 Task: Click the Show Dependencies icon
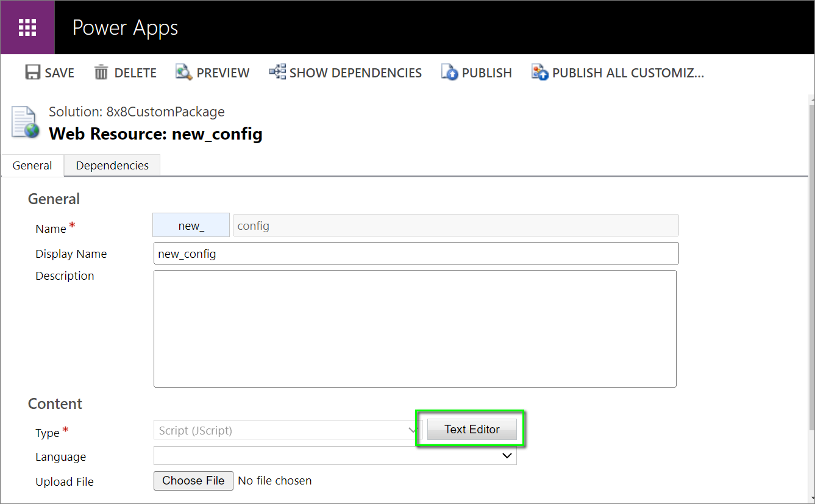click(277, 73)
